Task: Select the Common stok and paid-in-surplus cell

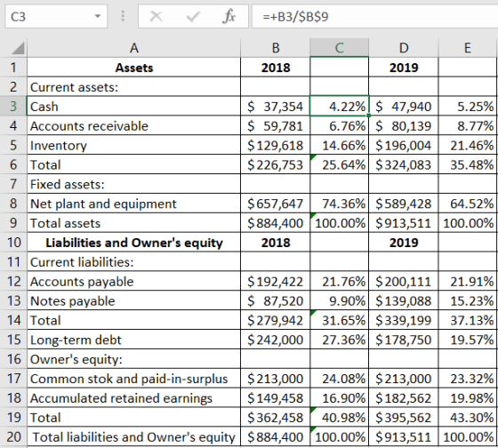Action: click(134, 379)
